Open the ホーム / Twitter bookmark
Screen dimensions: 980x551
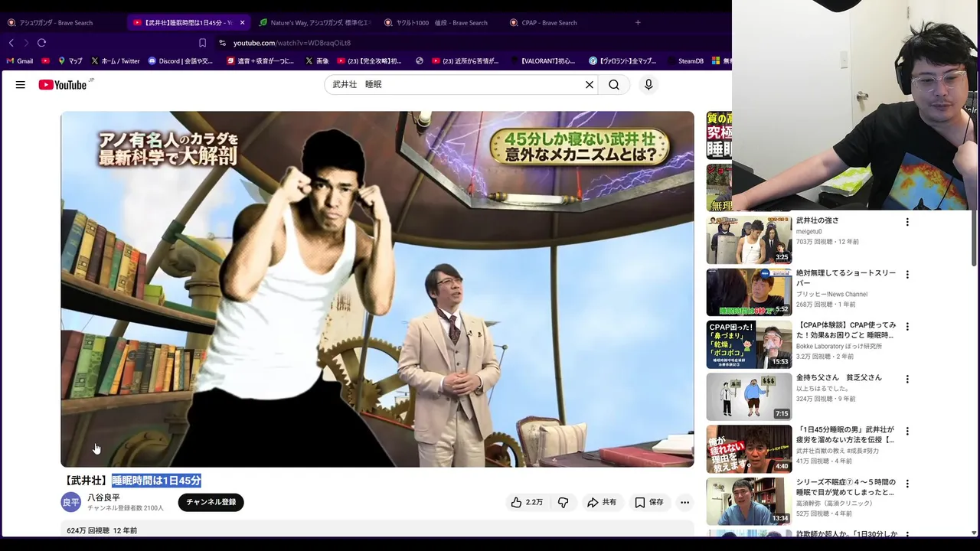[x=116, y=60]
